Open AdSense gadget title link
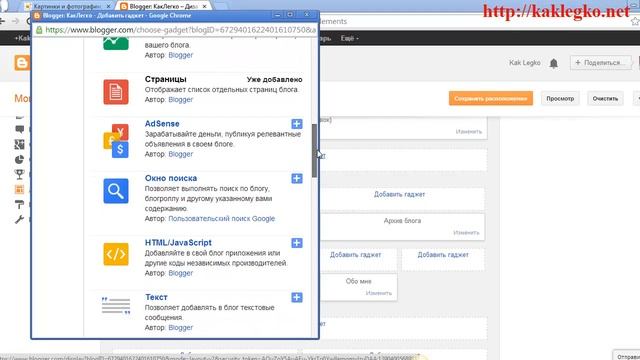Screen dimensions: 640x360 coord(162,124)
